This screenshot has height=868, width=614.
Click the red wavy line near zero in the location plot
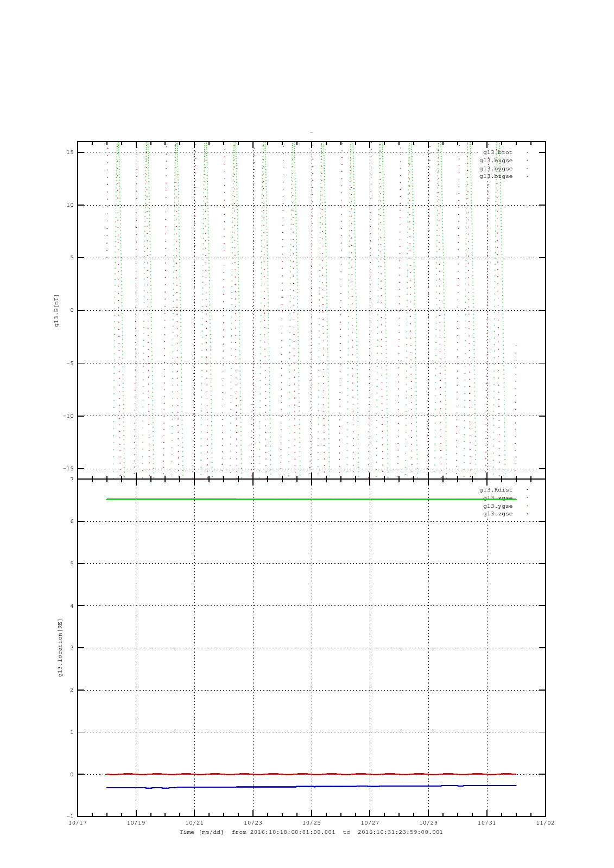(x=311, y=774)
